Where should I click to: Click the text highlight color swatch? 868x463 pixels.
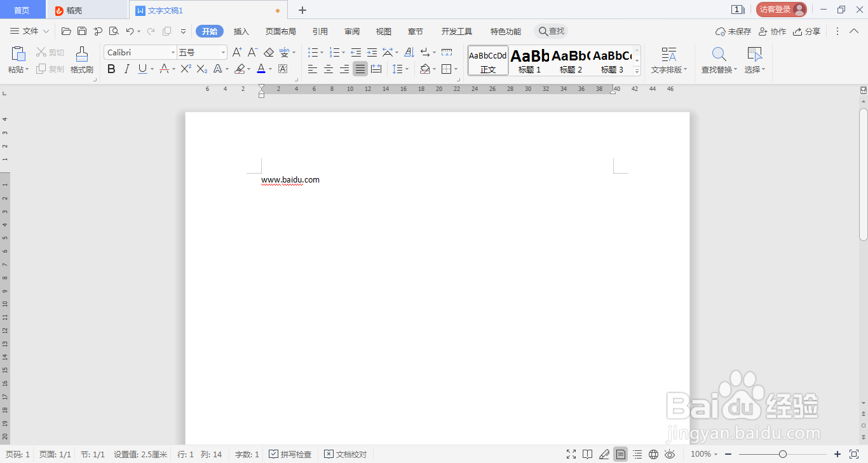tap(240, 69)
